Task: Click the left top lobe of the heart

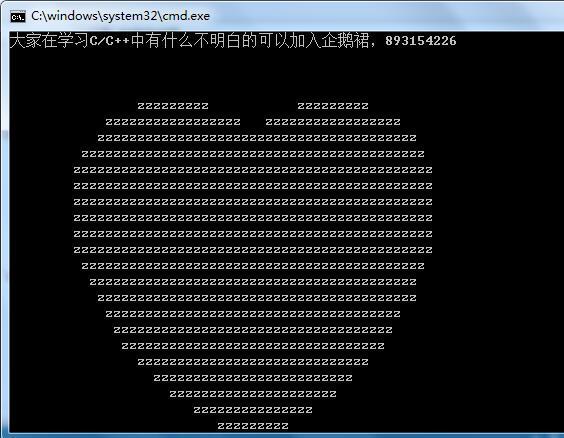Action: coord(173,106)
